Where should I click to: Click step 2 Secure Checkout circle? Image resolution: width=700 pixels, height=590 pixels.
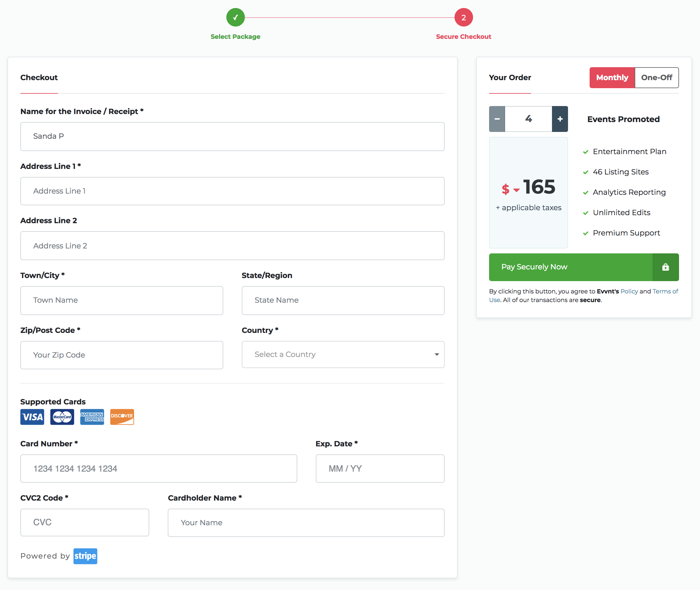463,17
